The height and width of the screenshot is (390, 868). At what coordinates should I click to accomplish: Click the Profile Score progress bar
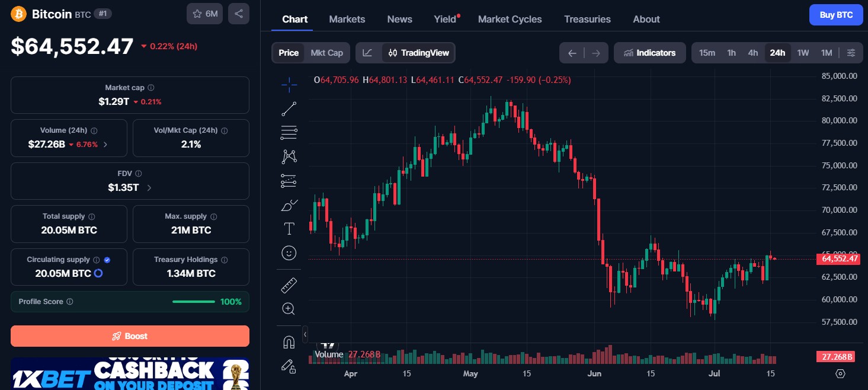pyautogui.click(x=194, y=302)
